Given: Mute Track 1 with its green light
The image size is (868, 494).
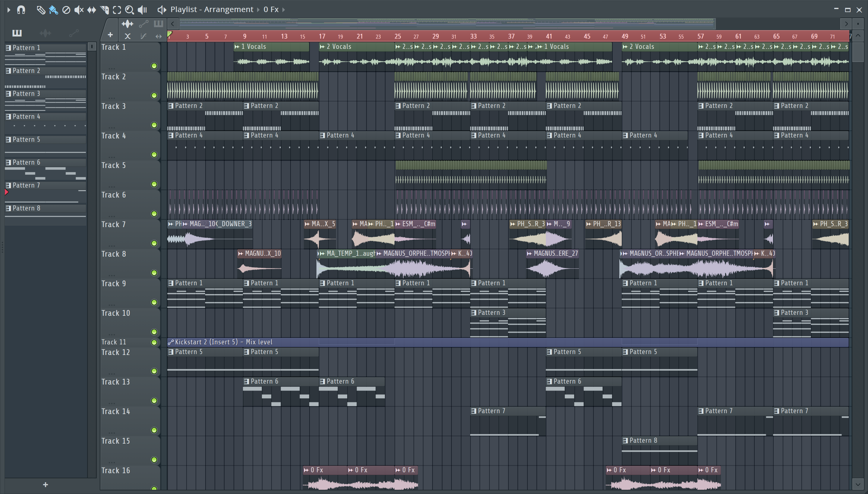Looking at the screenshot, I should 154,66.
